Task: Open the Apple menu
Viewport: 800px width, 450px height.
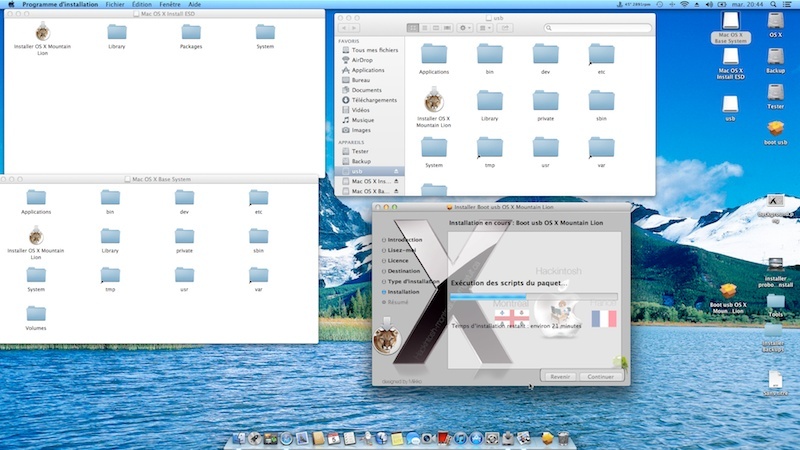Action: [x=11, y=4]
